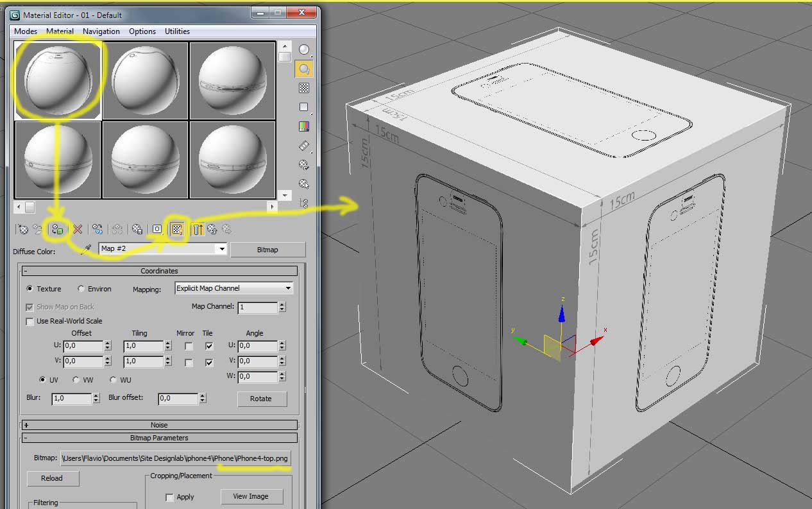This screenshot has width=812, height=509.
Task: Open the Material/Map Navigator icon
Action: point(304,203)
